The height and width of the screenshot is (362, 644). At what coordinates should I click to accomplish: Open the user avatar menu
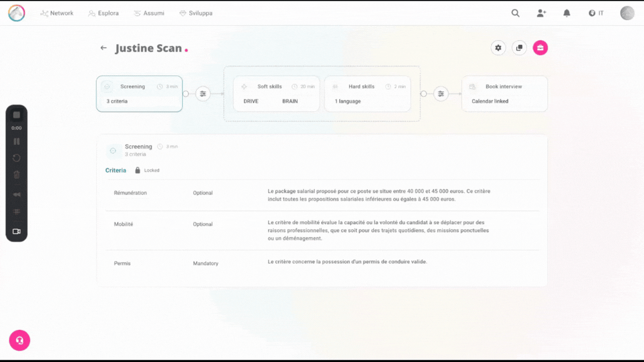[x=627, y=13]
